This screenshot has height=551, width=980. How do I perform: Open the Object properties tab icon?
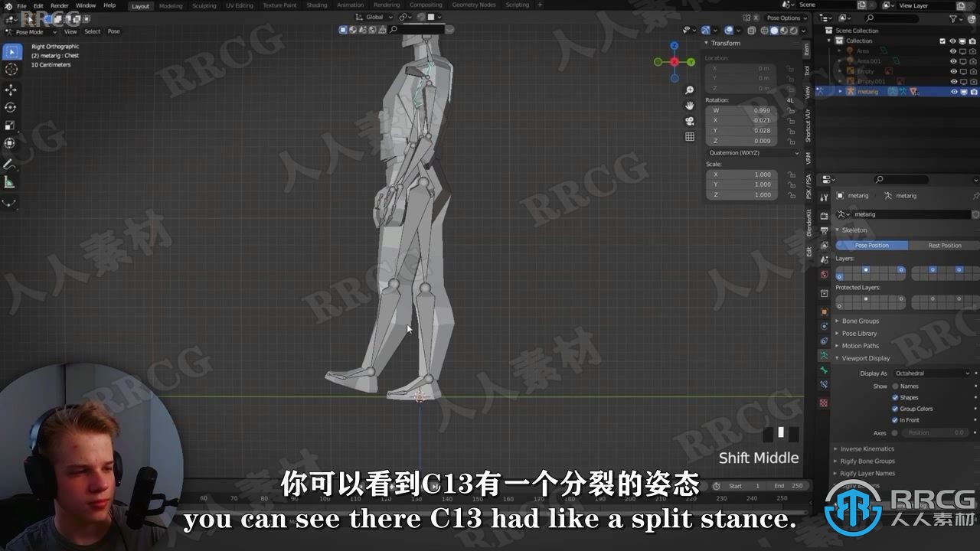point(825,311)
